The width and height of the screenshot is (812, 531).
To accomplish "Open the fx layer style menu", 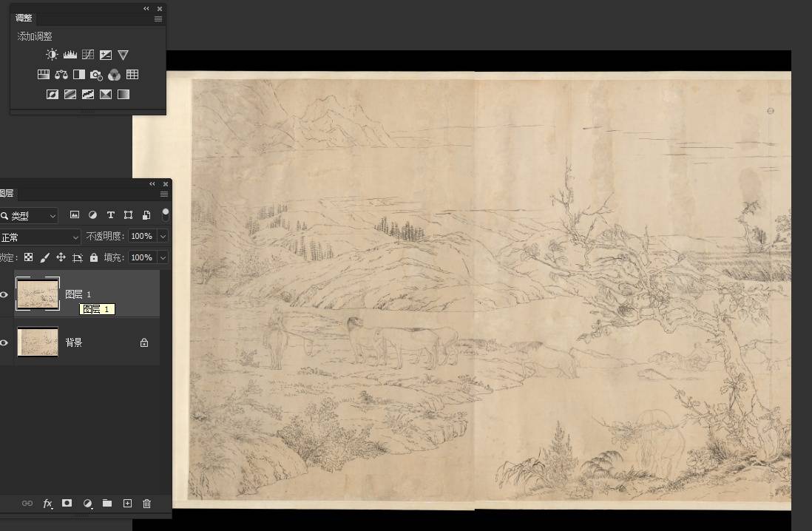I will (47, 504).
